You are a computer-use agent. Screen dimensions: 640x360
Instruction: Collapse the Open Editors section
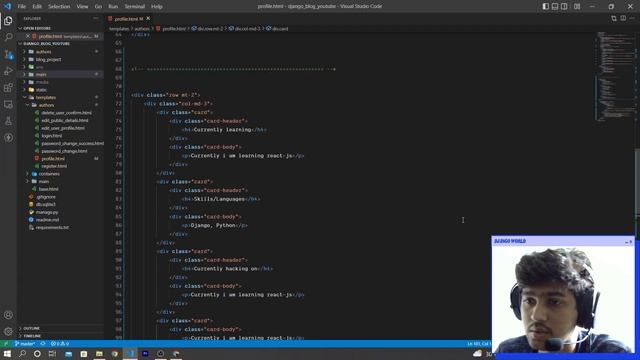coord(37,28)
